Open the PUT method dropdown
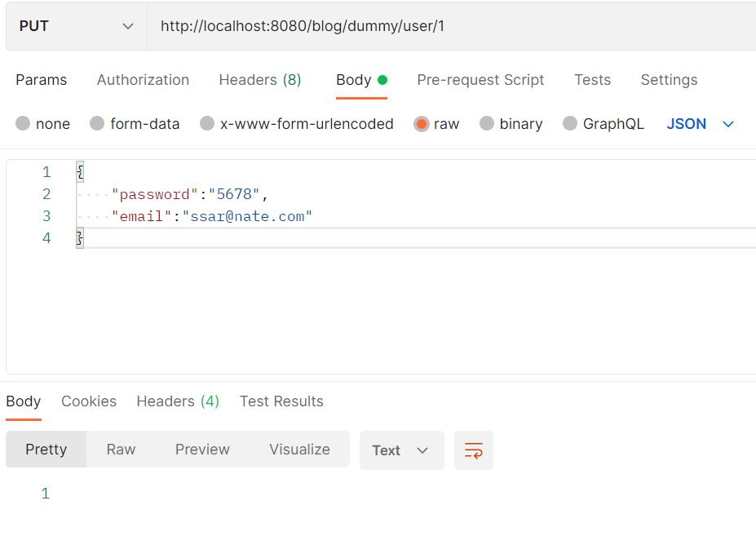 (76, 26)
